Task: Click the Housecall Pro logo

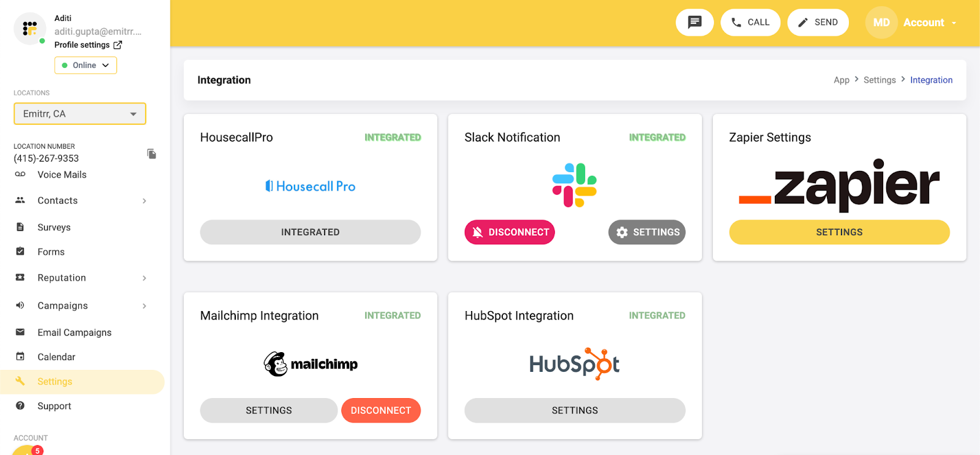Action: pos(311,186)
